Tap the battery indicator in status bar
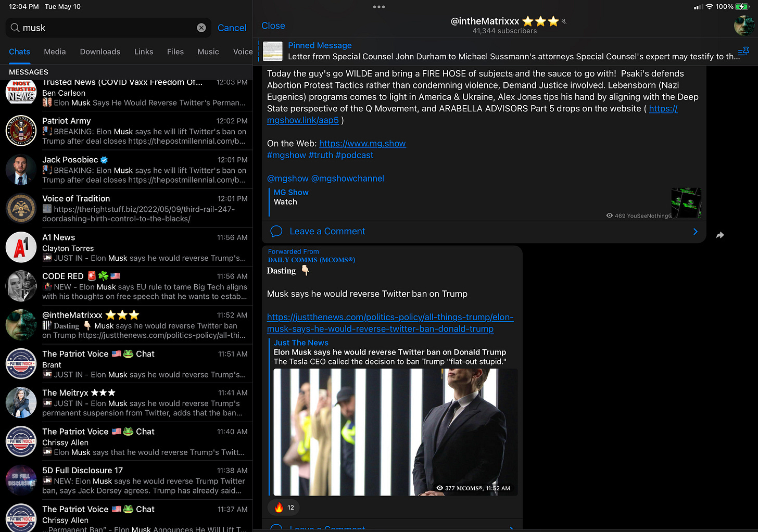758x532 pixels. click(742, 7)
